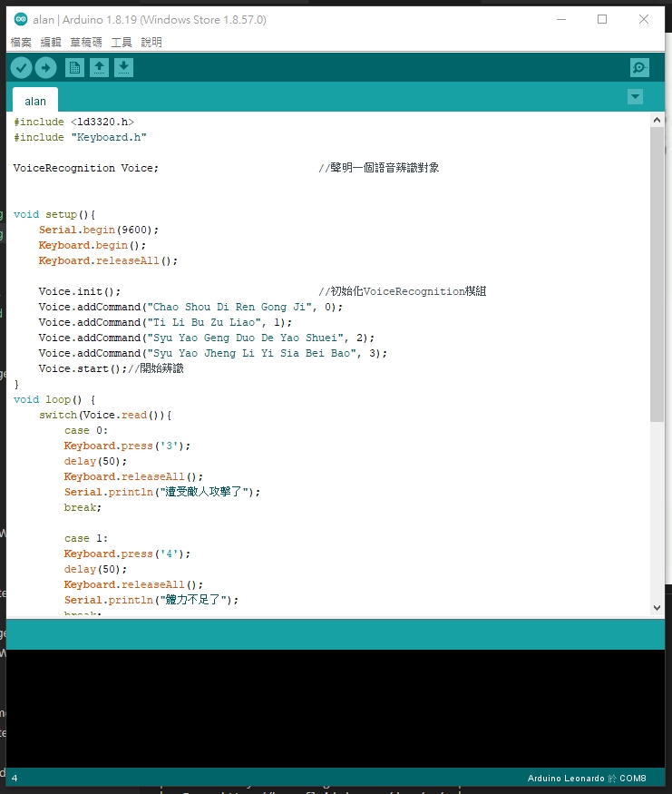Click the comment '//聲明一個語音辨識對象'
672x794 pixels.
point(379,168)
